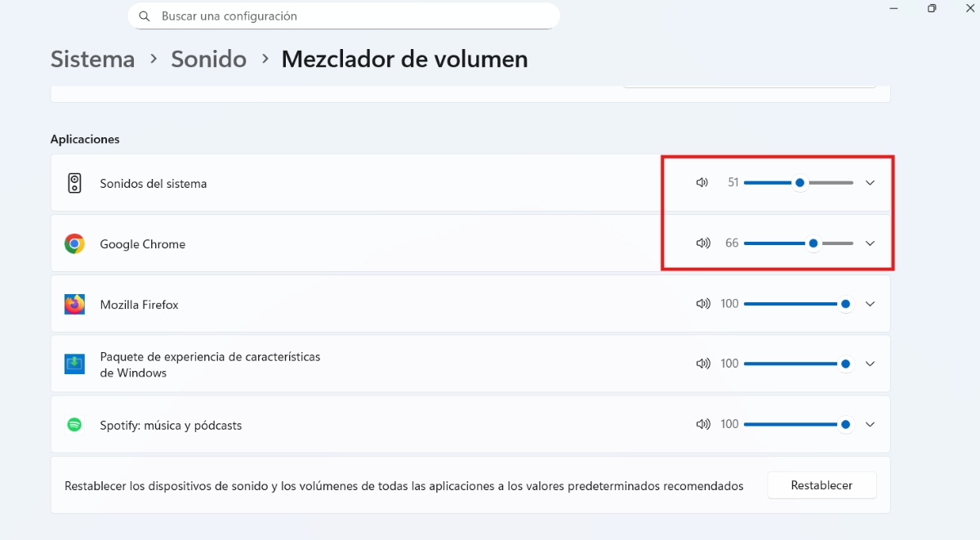Viewport: 980px width, 540px height.
Task: Open the Sonido breadcrumb page
Action: (x=208, y=59)
